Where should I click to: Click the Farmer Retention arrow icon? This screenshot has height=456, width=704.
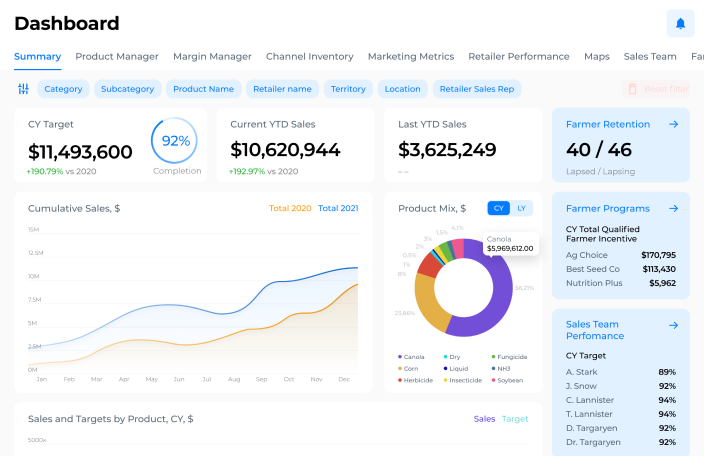point(673,124)
